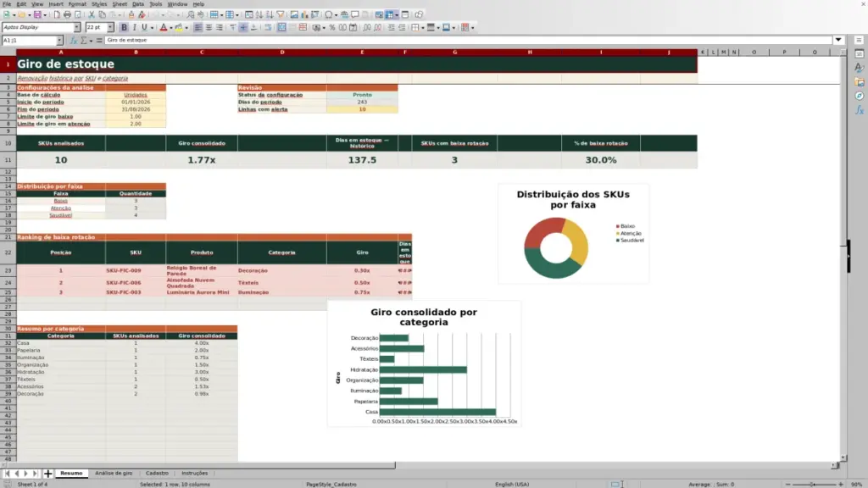The height and width of the screenshot is (488, 868).
Task: Click the zoom slider in status bar
Action: pyautogui.click(x=813, y=484)
